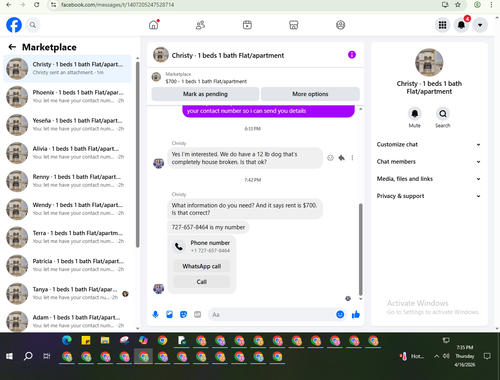The width and height of the screenshot is (500, 380).
Task: Click the Mark as pending button
Action: click(x=205, y=94)
